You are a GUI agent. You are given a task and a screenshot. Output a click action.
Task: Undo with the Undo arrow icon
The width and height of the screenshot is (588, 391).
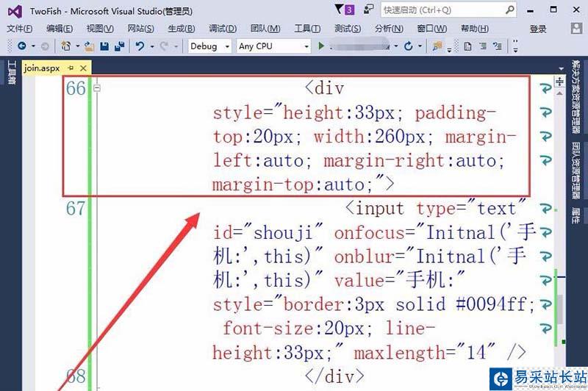click(x=140, y=46)
